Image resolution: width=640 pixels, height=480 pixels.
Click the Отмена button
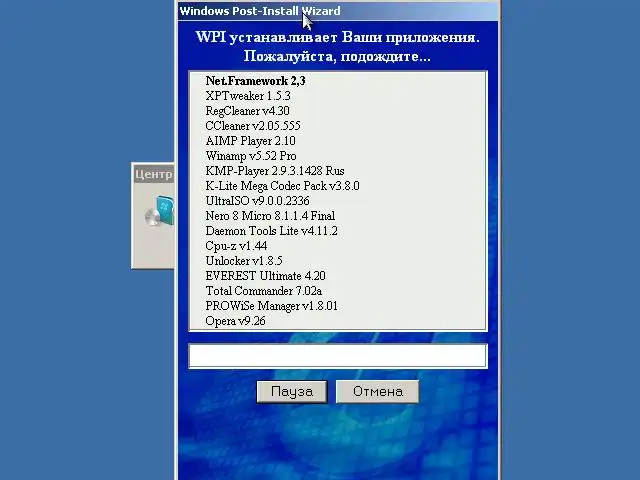(378, 391)
